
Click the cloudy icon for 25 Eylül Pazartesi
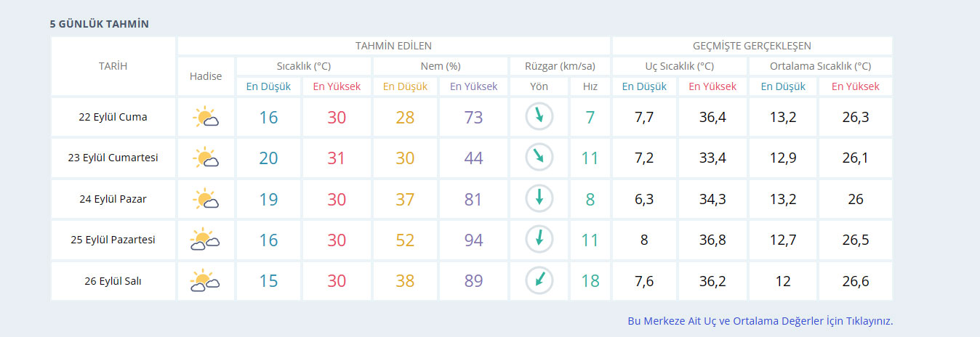[206, 240]
